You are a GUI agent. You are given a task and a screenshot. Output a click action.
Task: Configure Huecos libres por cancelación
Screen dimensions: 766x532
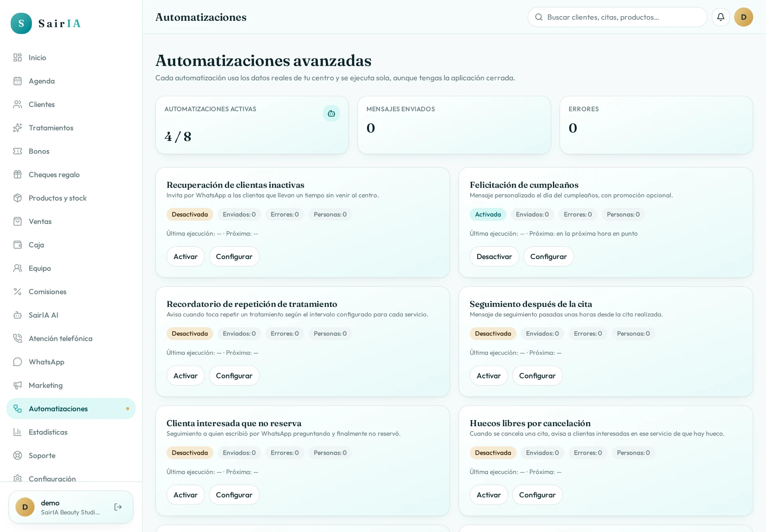pyautogui.click(x=537, y=495)
